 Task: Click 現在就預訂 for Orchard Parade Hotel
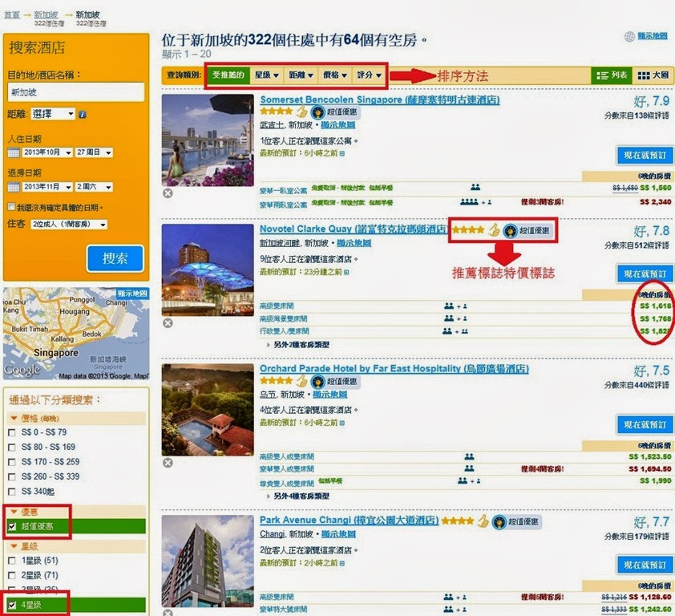click(645, 425)
